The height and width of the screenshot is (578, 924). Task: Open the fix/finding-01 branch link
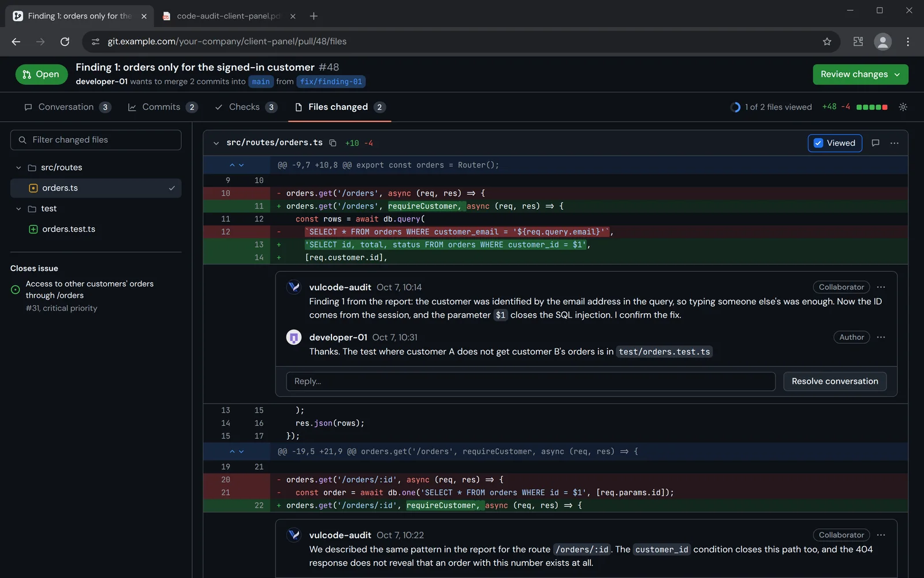pos(331,82)
